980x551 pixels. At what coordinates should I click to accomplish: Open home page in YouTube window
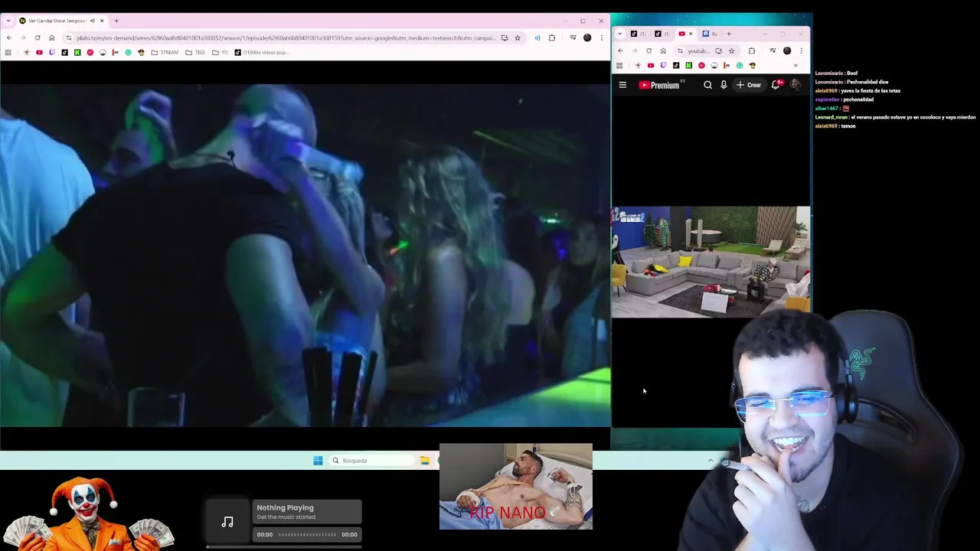tap(663, 51)
